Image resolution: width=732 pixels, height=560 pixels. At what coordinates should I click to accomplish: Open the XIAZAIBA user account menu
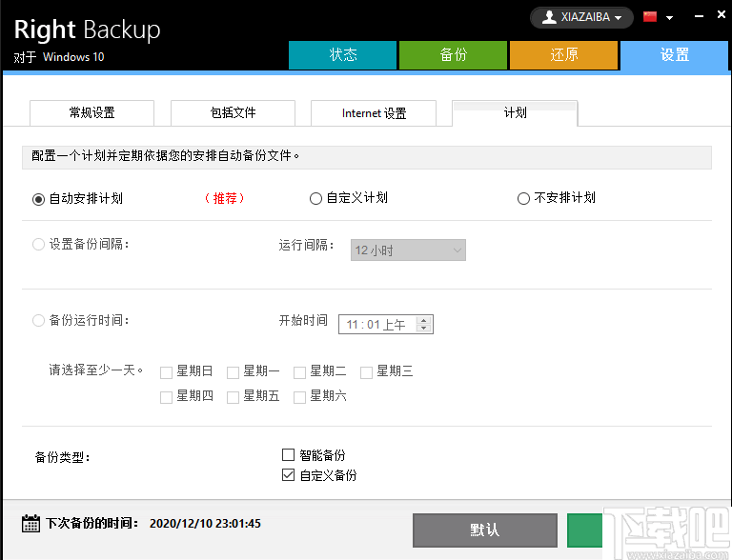tap(581, 17)
